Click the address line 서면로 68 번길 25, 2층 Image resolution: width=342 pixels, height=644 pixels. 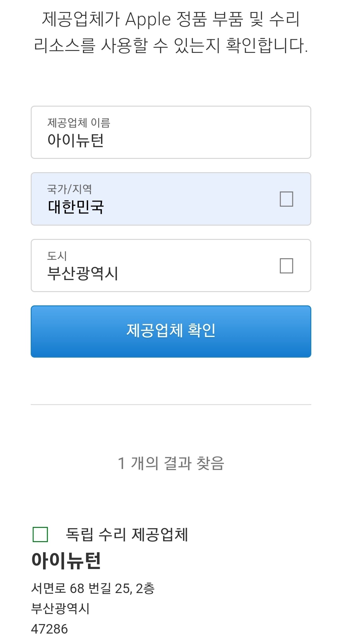pos(92,588)
